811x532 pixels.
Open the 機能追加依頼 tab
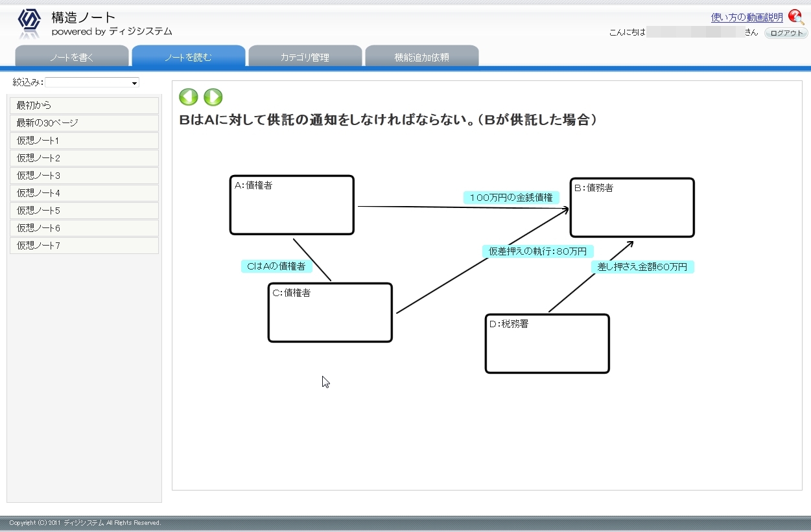(422, 56)
